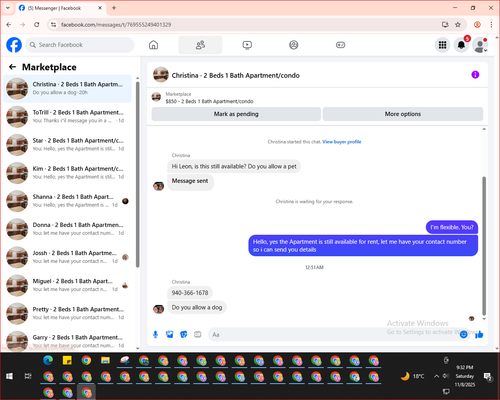Image resolution: width=500 pixels, height=400 pixels.
Task: Click the 'Message sent' bubble
Action: 190,182
